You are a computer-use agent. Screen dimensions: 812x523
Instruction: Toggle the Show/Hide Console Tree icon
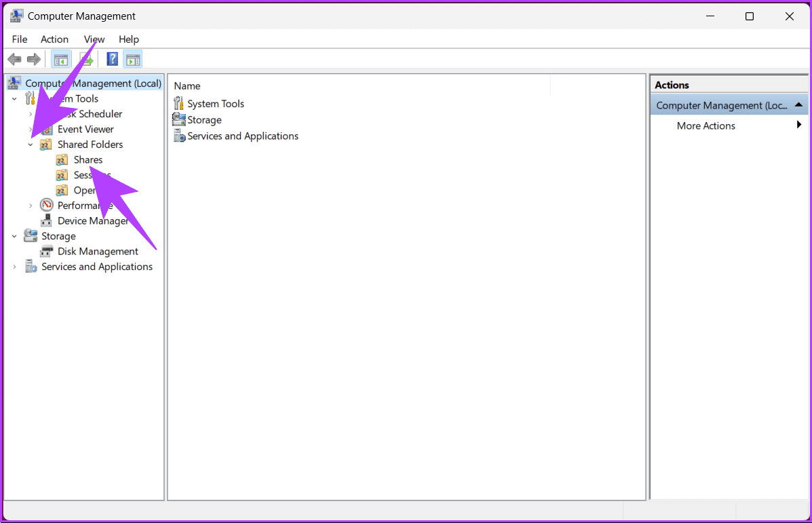[60, 60]
